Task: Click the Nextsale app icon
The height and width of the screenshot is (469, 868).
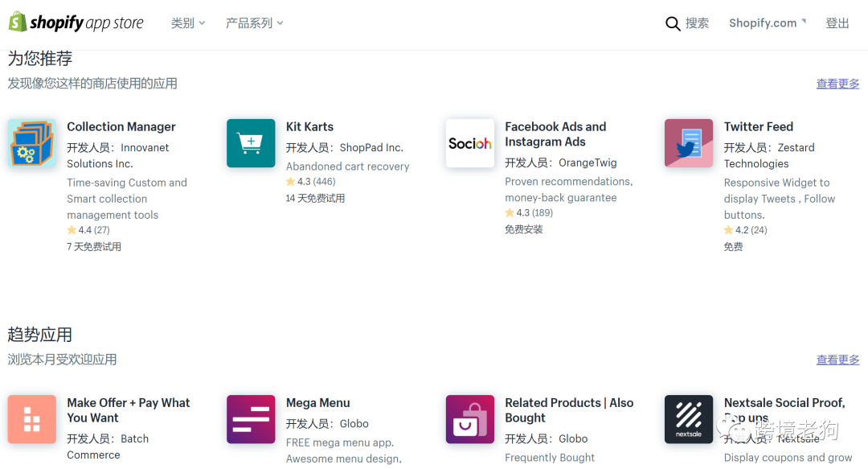Action: click(x=689, y=419)
